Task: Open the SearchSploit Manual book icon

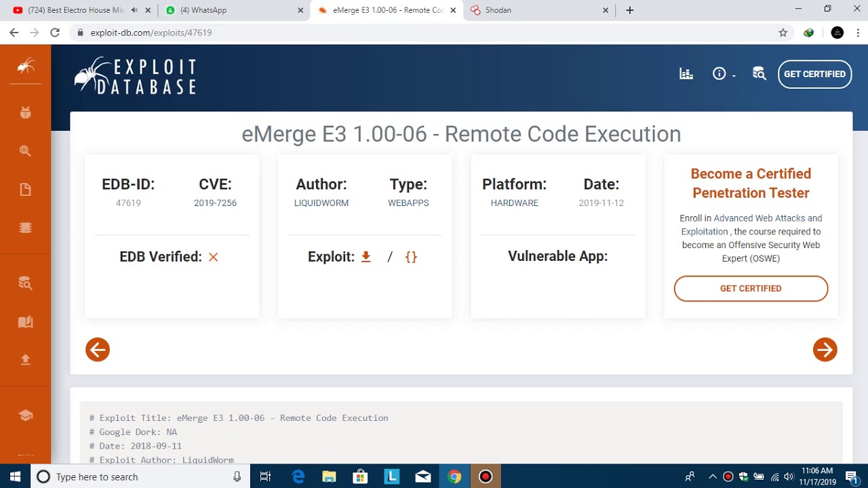Action: click(x=25, y=322)
